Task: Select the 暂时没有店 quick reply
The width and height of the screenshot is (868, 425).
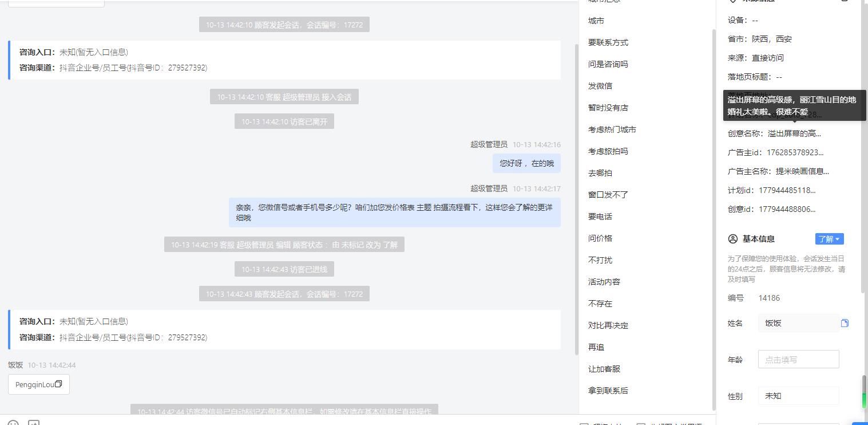Action: (608, 108)
